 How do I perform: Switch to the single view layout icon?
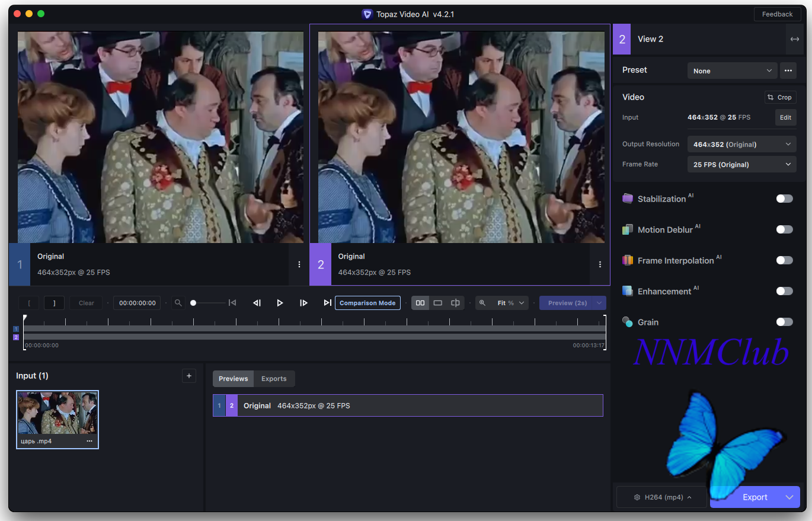(437, 303)
